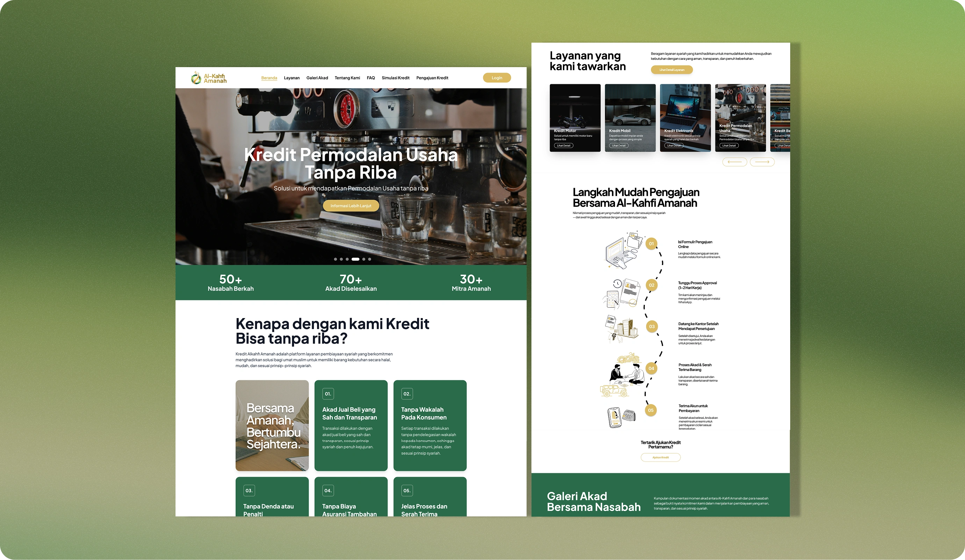Select the first hero slider dot
This screenshot has height=560, width=965.
tap(335, 259)
